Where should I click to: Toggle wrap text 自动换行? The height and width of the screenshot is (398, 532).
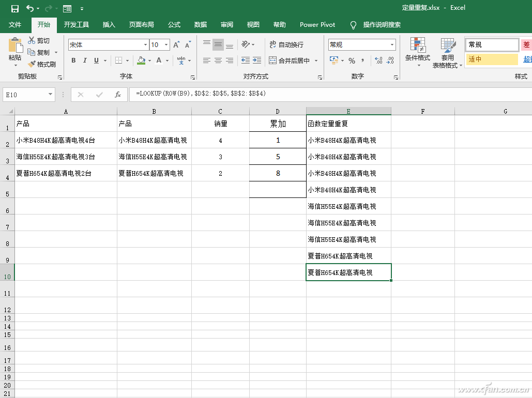click(286, 44)
